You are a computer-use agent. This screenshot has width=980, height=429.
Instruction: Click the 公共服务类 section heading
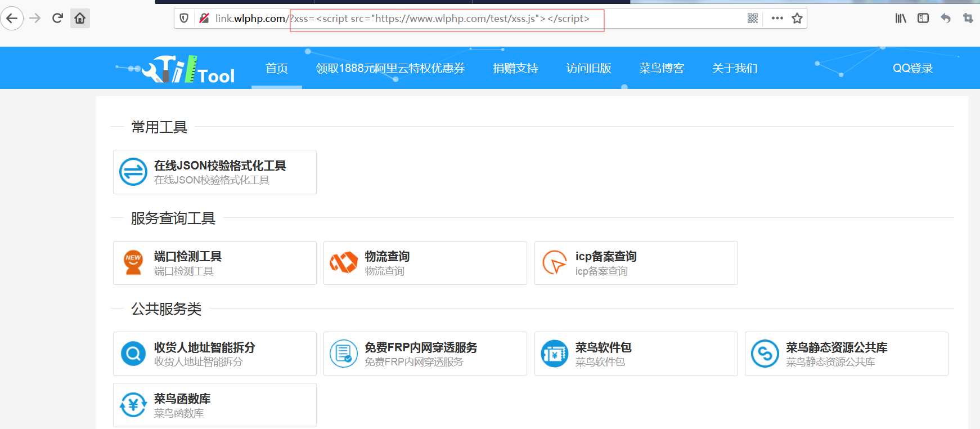coord(167,309)
